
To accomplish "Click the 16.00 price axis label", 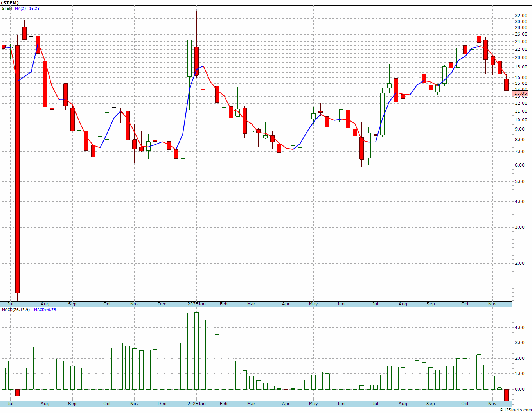I will (x=521, y=77).
